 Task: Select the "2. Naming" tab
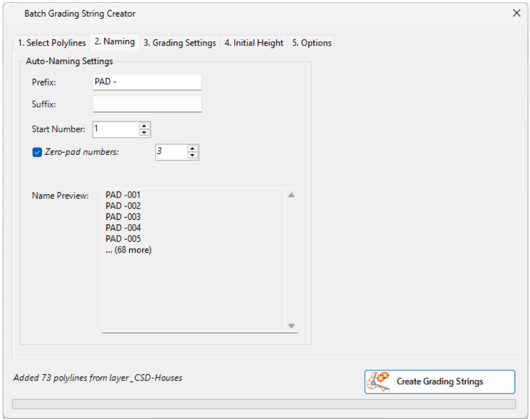(114, 42)
